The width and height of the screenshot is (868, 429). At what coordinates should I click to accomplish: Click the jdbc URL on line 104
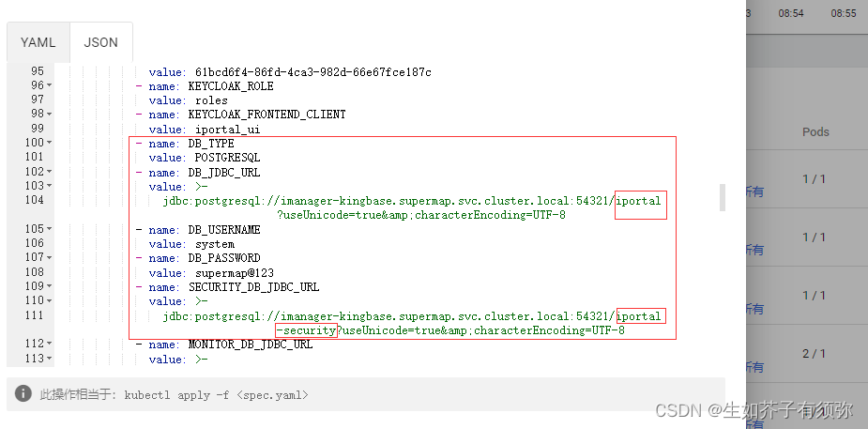[x=412, y=207]
